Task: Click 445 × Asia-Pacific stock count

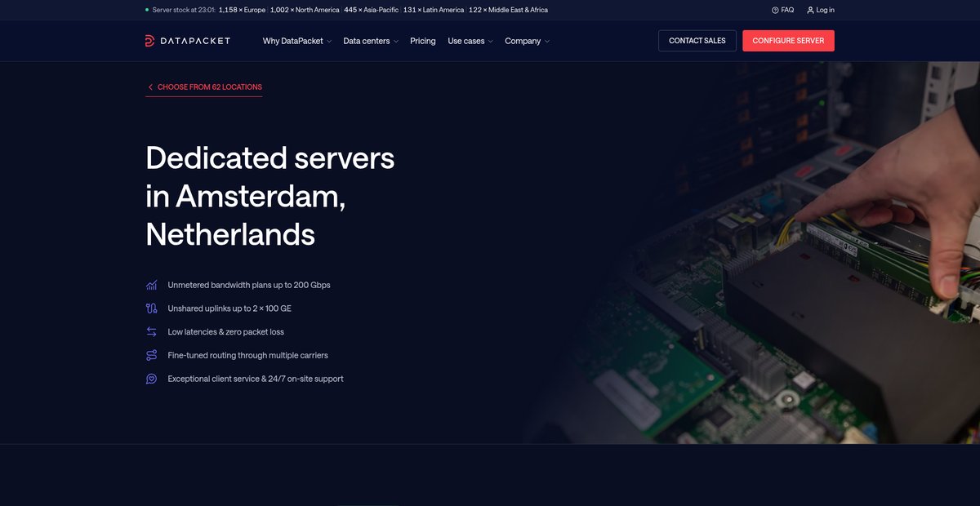Action: [x=372, y=10]
